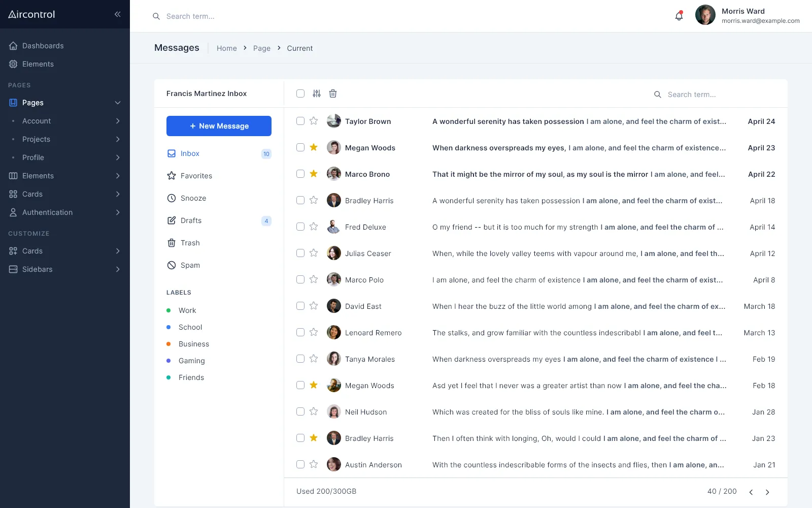This screenshot has width=812, height=508.
Task: Open the Drafts folder
Action: point(219,220)
